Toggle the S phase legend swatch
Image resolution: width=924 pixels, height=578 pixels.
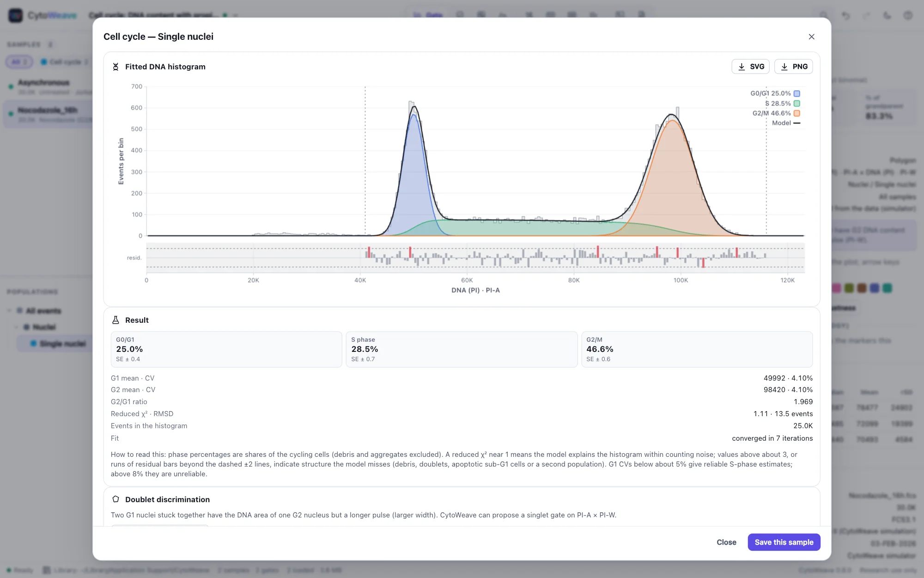(796, 104)
